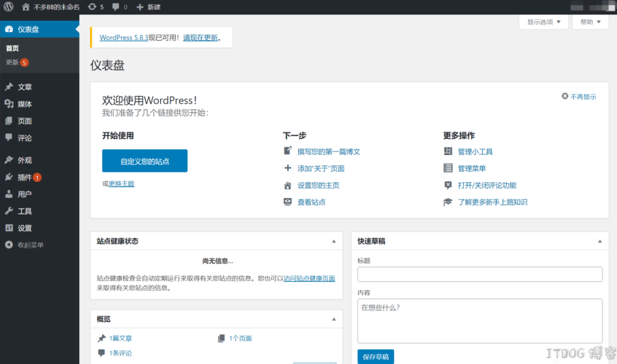Click the widgets icon beside 管理小工具
The width and height of the screenshot is (617, 364).
[448, 151]
